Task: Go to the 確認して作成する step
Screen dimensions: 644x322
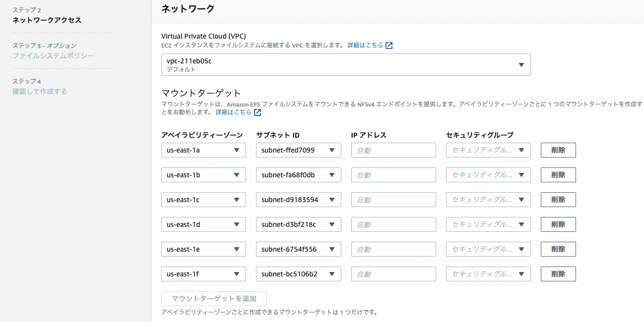Action: coord(40,92)
